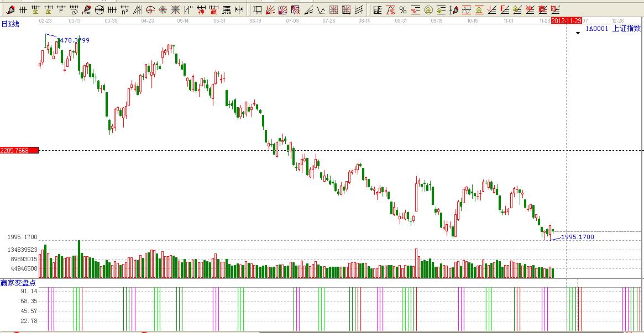Click the three parallel diagonal lines icon
This screenshot has width=644, height=333.
pos(359,9)
